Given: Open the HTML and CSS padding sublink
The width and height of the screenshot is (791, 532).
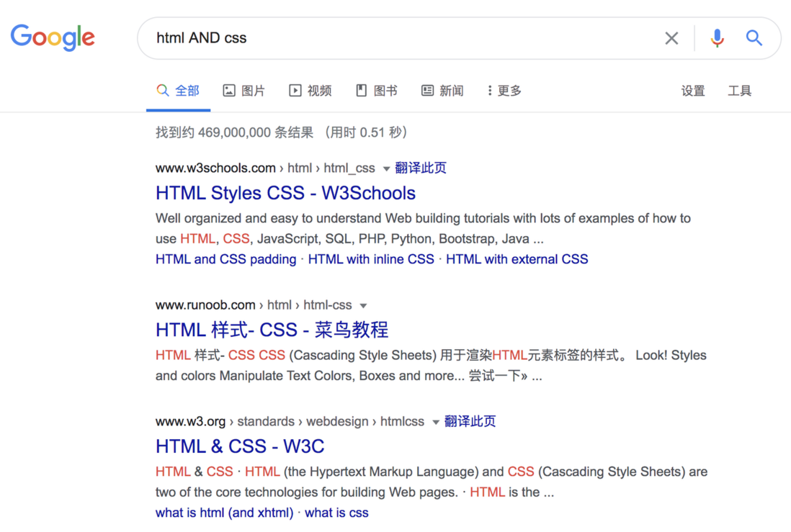Looking at the screenshot, I should [x=226, y=259].
